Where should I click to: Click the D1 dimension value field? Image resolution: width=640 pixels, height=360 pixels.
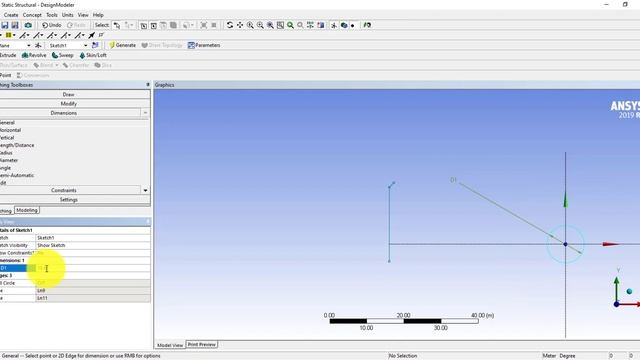point(93,268)
